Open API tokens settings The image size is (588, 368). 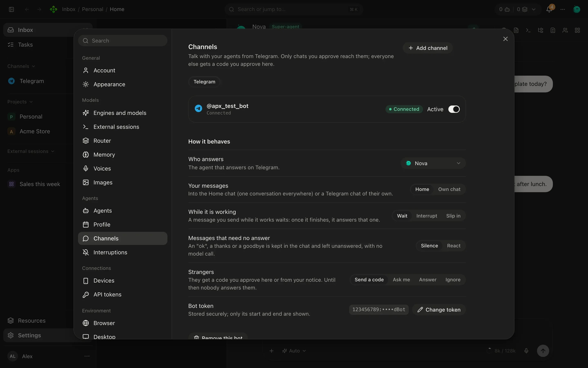123,294
